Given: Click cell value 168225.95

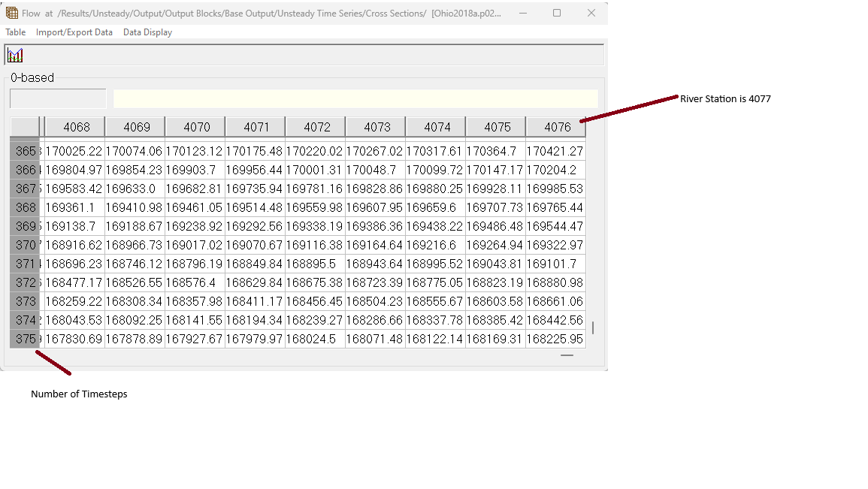Looking at the screenshot, I should [555, 339].
